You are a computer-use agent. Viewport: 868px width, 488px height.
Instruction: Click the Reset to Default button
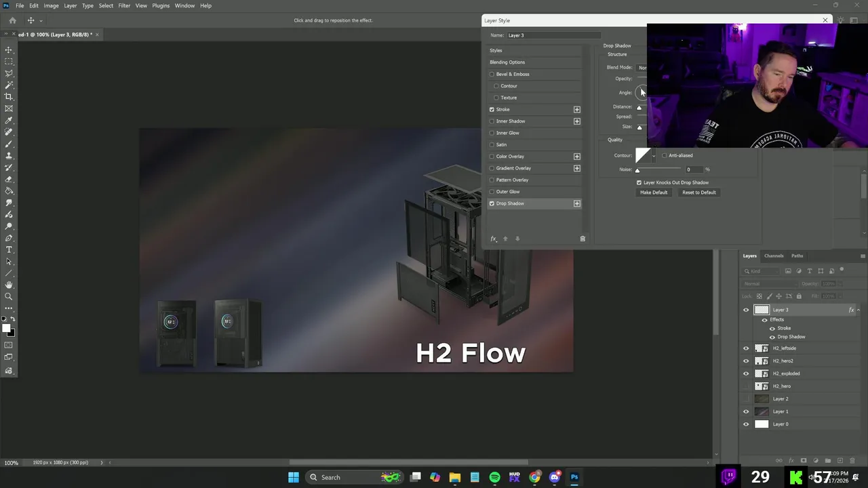tap(699, 192)
